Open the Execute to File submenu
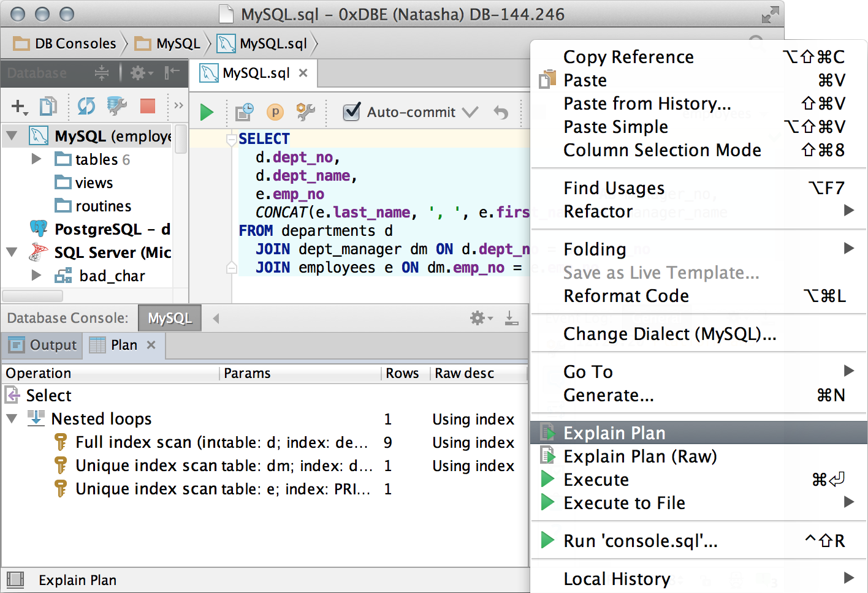This screenshot has width=868, height=593. coord(699,503)
